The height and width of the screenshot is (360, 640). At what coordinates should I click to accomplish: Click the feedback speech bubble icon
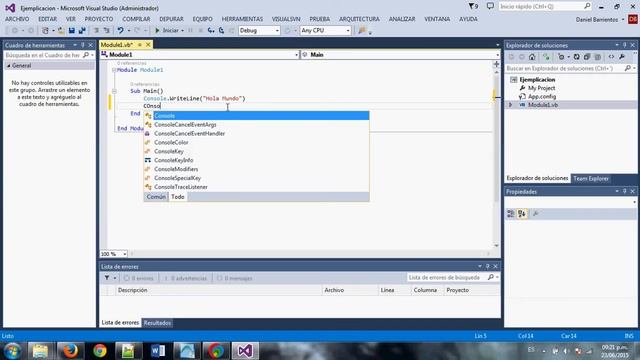click(x=490, y=6)
